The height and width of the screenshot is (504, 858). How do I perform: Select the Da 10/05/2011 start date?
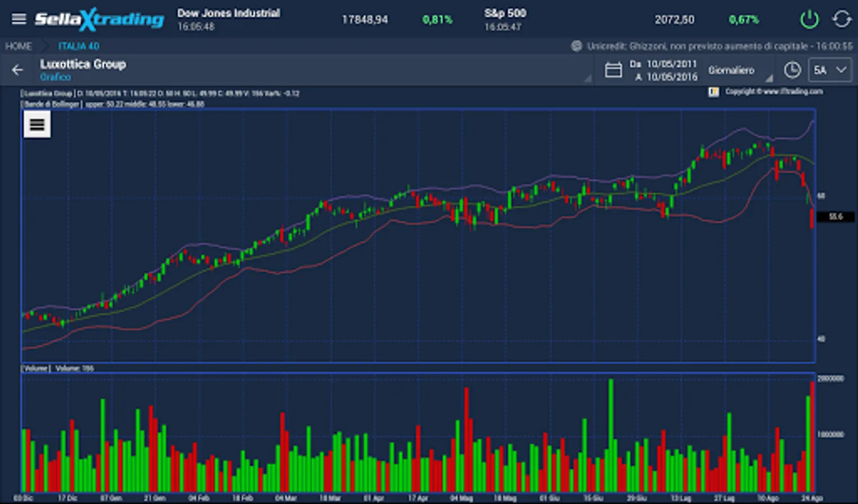click(x=664, y=64)
